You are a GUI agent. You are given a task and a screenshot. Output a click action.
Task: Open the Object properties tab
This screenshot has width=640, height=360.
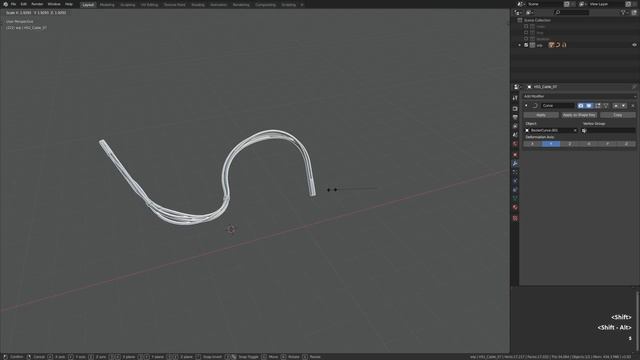click(515, 155)
